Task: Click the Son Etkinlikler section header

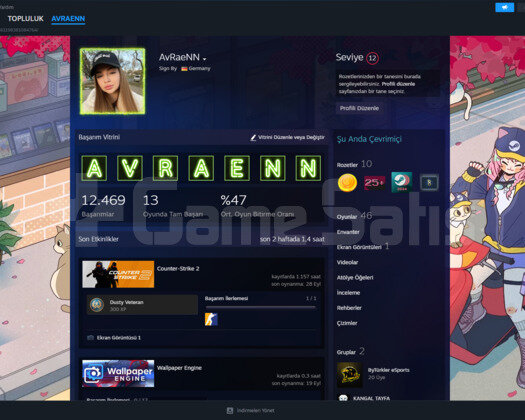Action: pos(98,239)
